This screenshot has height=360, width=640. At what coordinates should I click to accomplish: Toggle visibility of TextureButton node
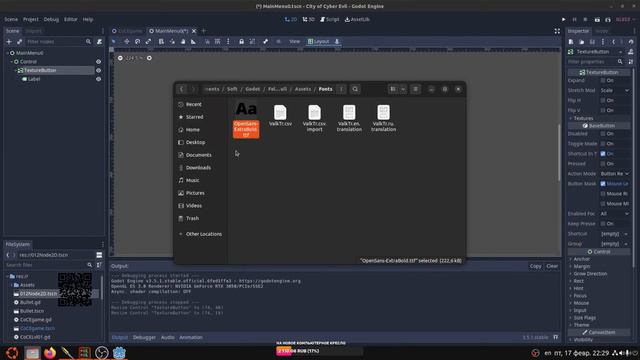98,70
